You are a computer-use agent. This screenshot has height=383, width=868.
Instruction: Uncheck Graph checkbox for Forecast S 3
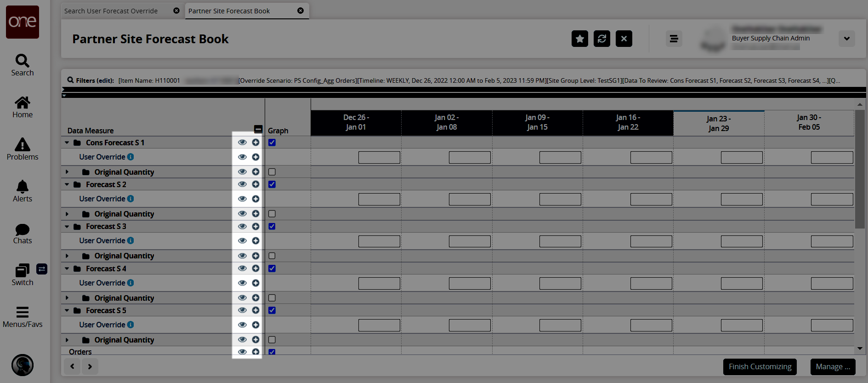point(272,226)
